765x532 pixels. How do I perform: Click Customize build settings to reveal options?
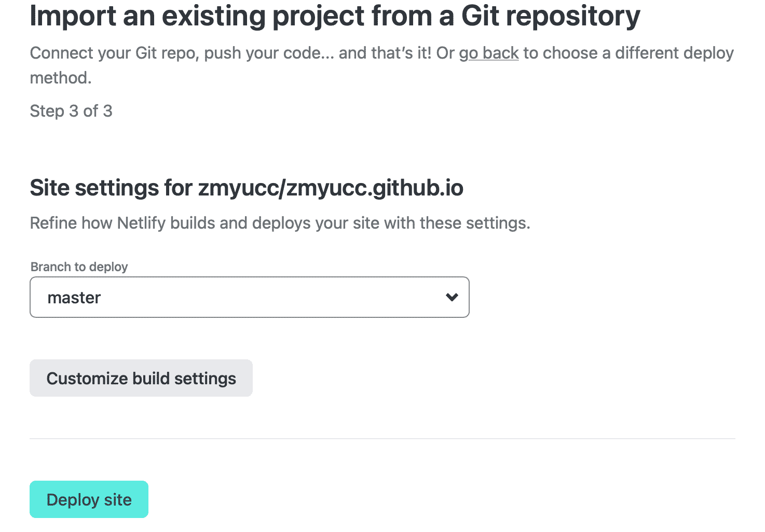click(141, 378)
